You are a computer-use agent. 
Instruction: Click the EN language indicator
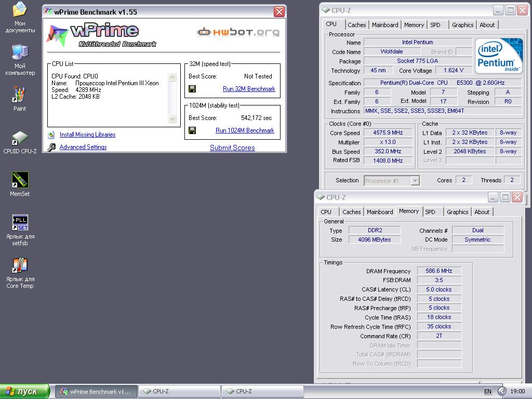(487, 391)
